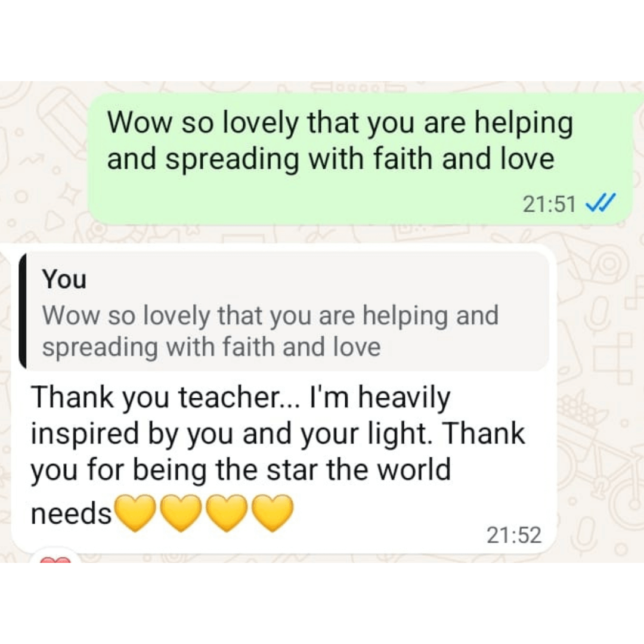Tap the second yellow heart emoji
644x644 pixels.
pos(181,513)
